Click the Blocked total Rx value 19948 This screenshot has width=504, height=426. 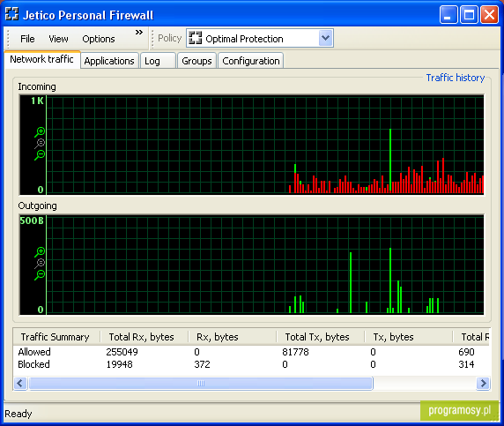pos(119,364)
